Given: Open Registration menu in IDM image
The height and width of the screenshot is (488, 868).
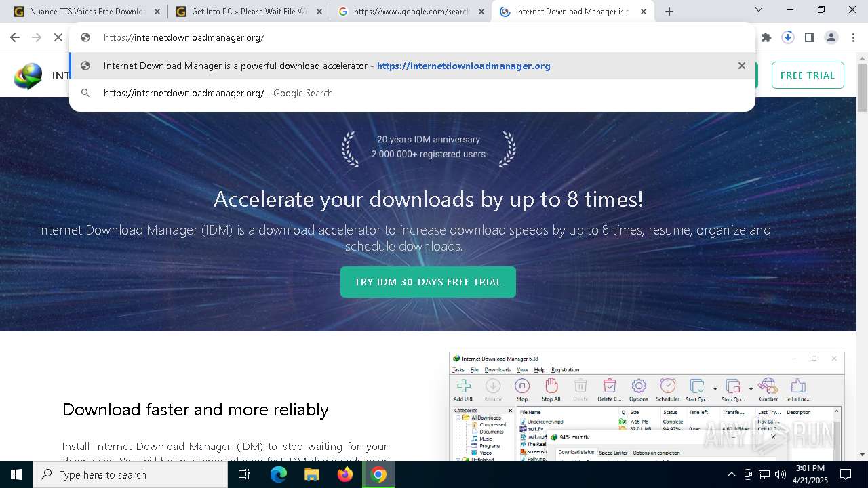Looking at the screenshot, I should click(566, 369).
